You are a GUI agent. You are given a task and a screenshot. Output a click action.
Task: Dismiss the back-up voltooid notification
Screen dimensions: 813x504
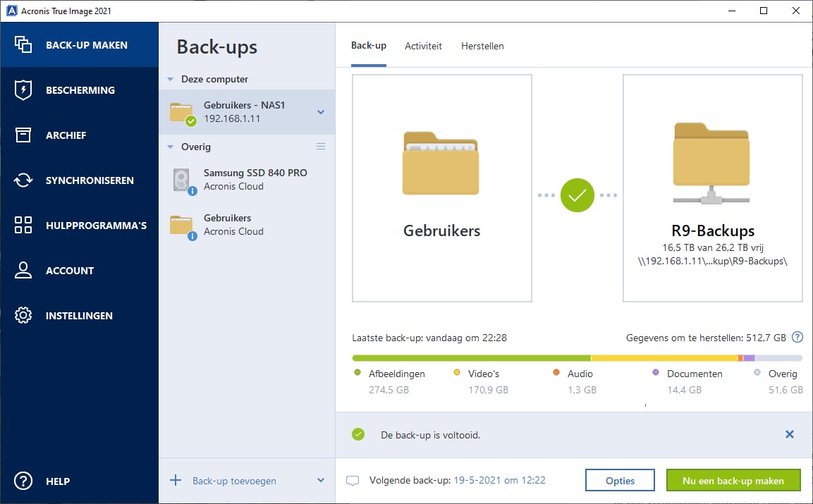[x=790, y=434]
